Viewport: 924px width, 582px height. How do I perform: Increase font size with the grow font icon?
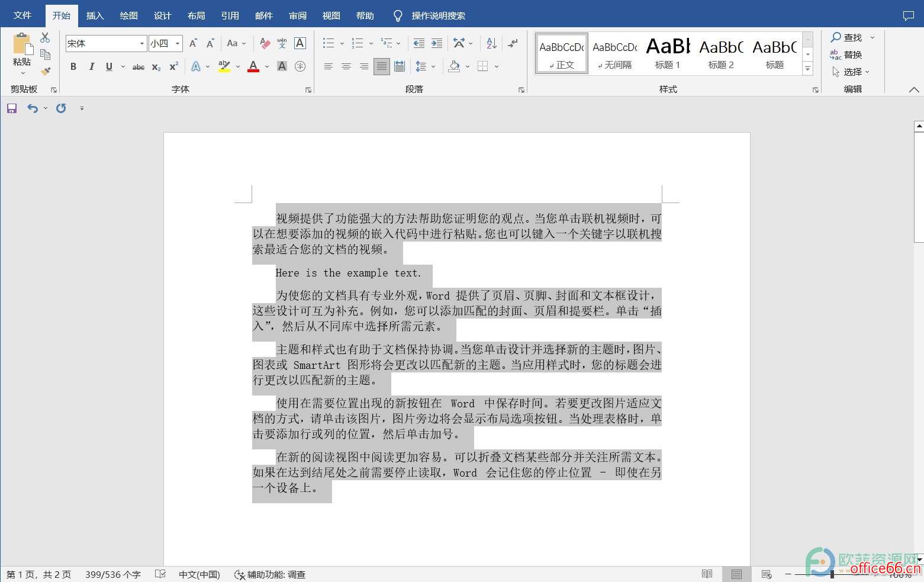tap(194, 43)
